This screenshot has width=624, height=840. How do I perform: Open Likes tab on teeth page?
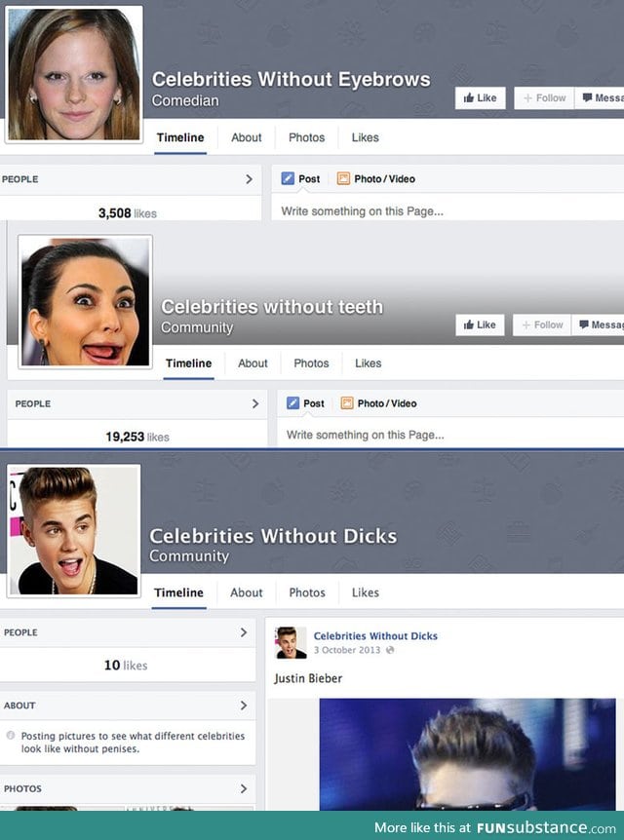[x=369, y=363]
